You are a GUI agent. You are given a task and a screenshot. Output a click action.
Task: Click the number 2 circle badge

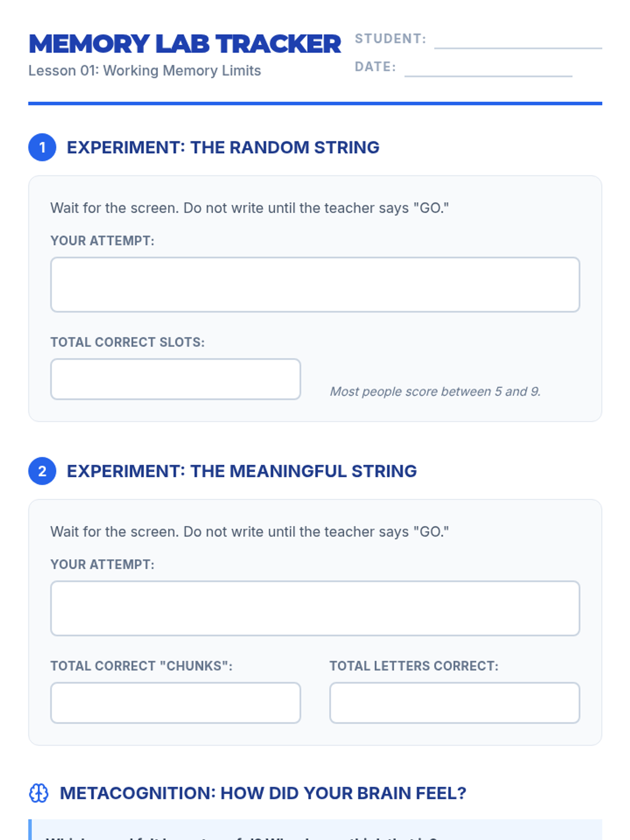(42, 471)
